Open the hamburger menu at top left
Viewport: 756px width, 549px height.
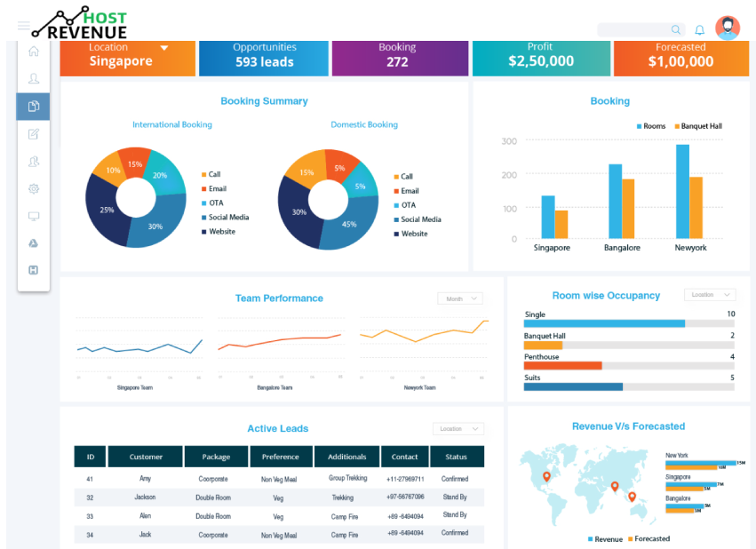(x=23, y=25)
